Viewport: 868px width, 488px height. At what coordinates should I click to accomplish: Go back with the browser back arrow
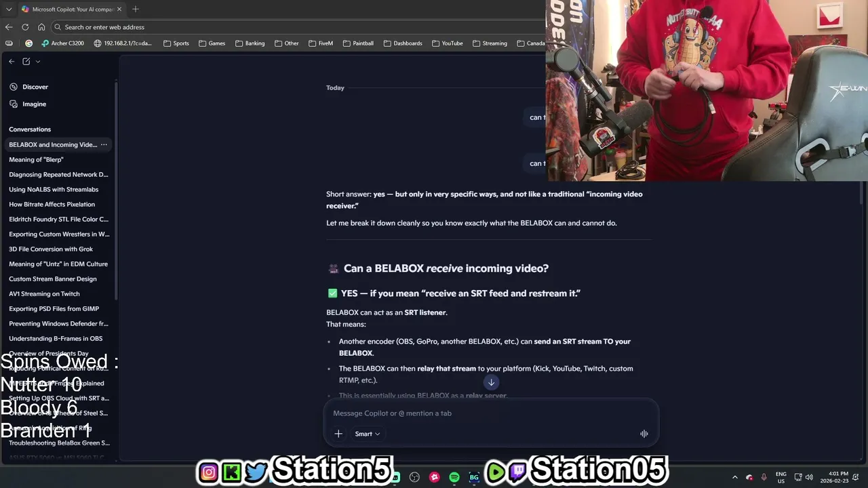point(9,27)
